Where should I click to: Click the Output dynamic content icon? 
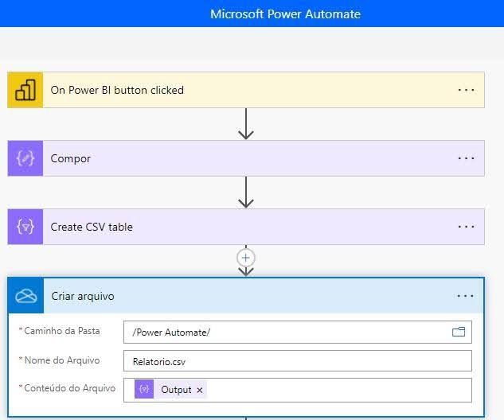click(144, 389)
